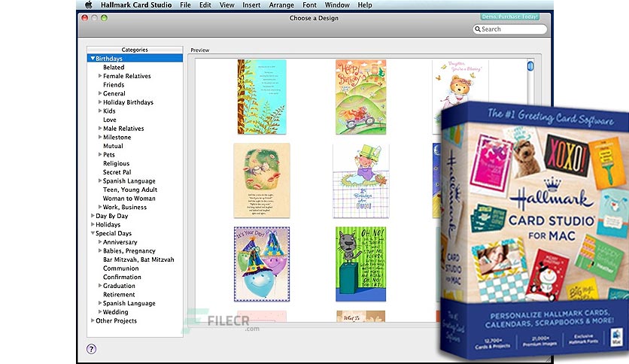This screenshot has width=629, height=364.
Task: Select the Woman to Woman category
Action: pos(129,199)
